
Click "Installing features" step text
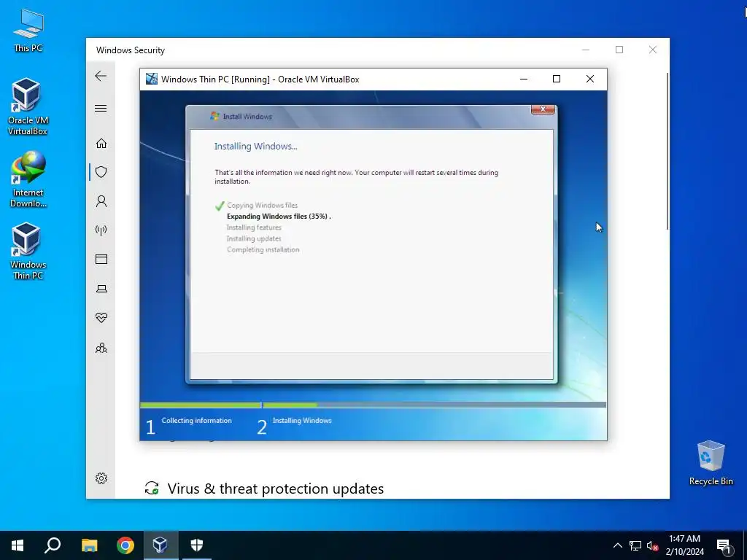[254, 227]
